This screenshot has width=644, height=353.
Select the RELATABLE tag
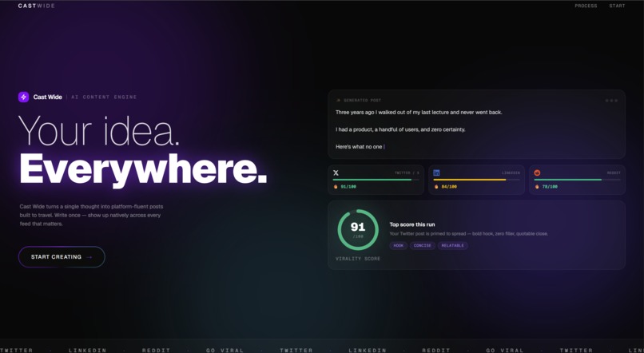(x=452, y=245)
